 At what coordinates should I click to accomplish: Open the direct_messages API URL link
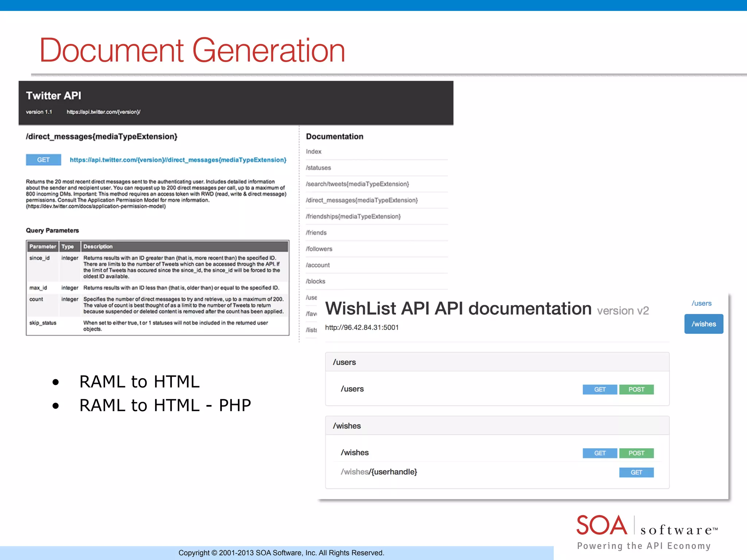tap(178, 160)
